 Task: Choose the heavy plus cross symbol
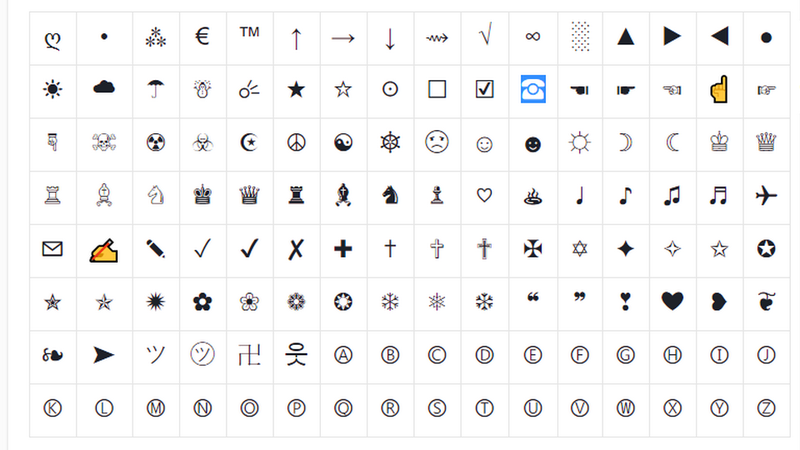[343, 249]
